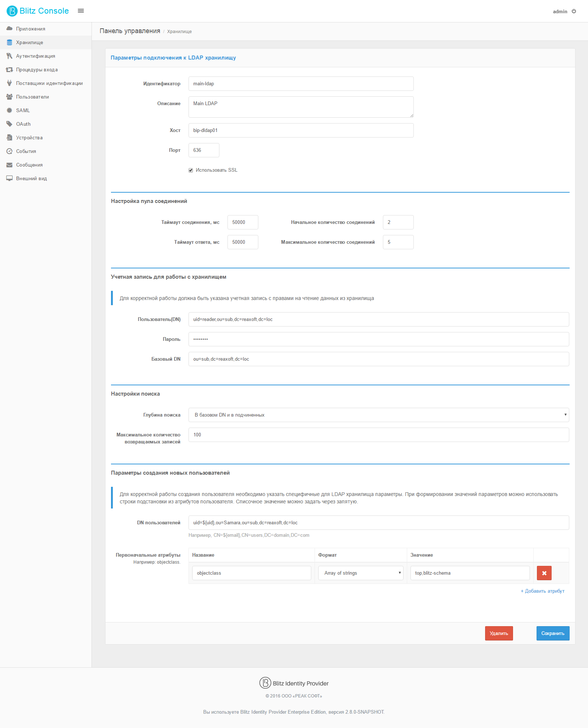Click the Пароль password field

point(379,339)
